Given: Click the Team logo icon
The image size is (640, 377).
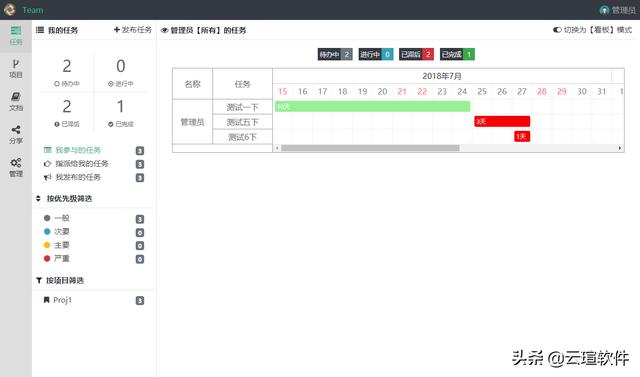Looking at the screenshot, I should pos(9,9).
